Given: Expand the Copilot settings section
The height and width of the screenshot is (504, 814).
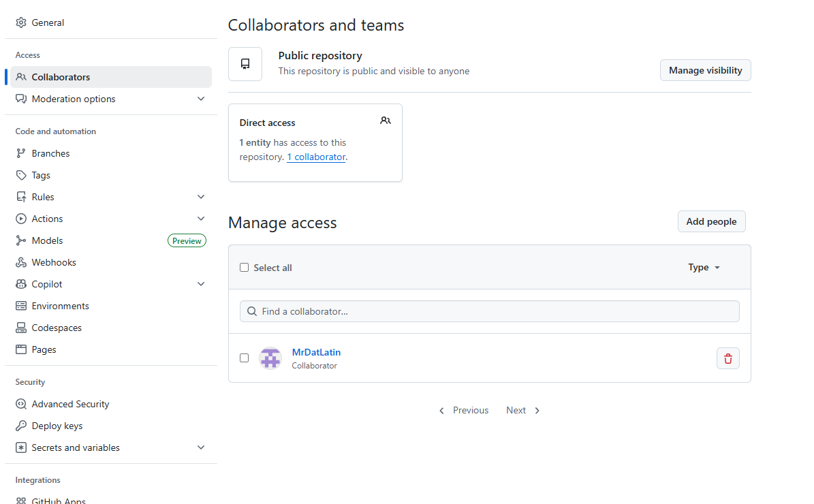Looking at the screenshot, I should click(x=200, y=284).
